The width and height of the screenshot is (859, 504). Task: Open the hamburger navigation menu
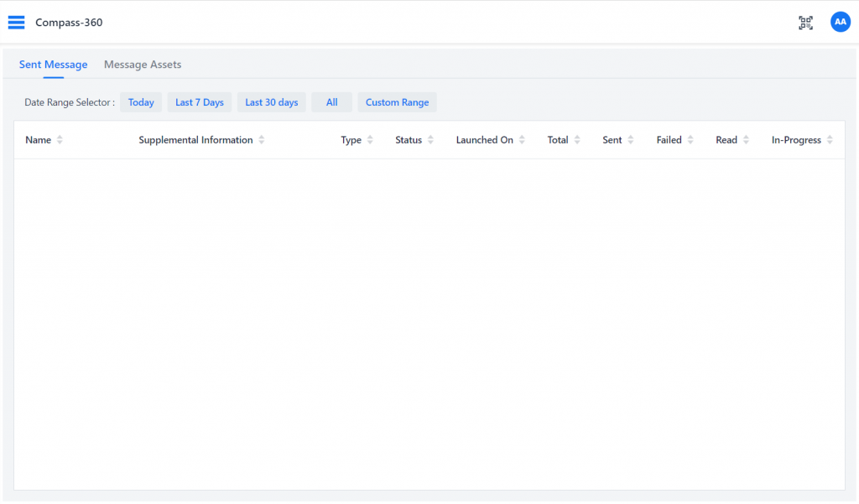(17, 23)
